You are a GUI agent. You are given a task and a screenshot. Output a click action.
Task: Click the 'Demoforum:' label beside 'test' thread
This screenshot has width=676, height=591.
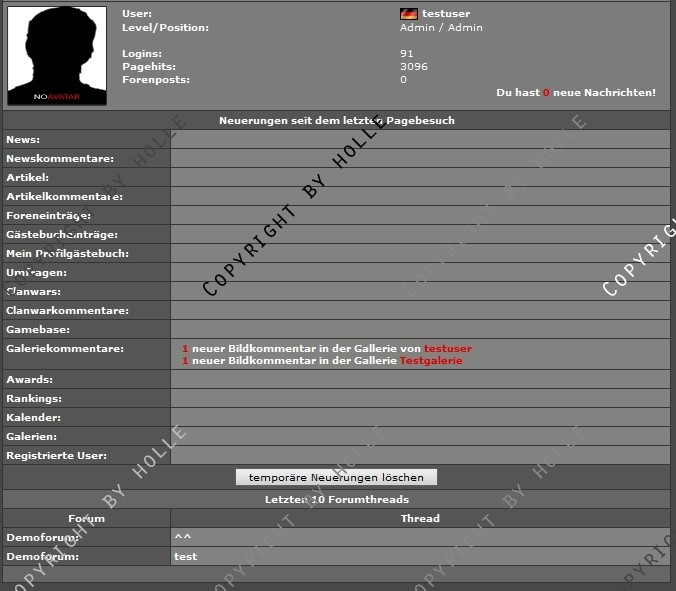(x=42, y=557)
